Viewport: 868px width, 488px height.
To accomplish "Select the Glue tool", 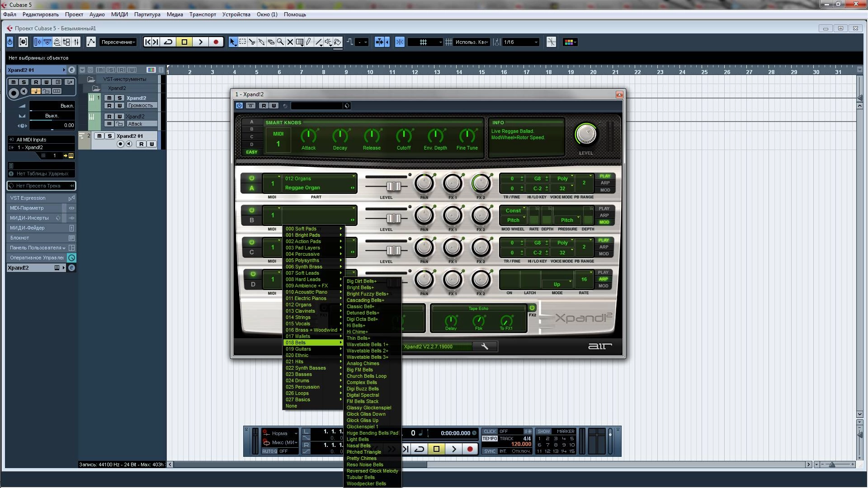I will point(261,42).
